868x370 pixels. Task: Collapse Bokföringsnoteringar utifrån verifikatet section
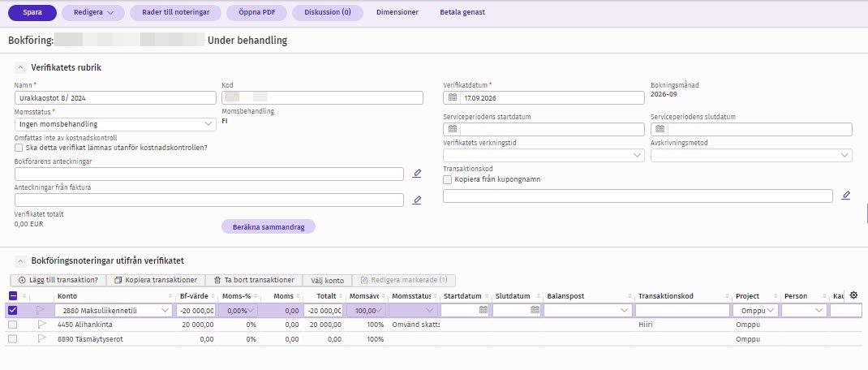pyautogui.click(x=20, y=260)
